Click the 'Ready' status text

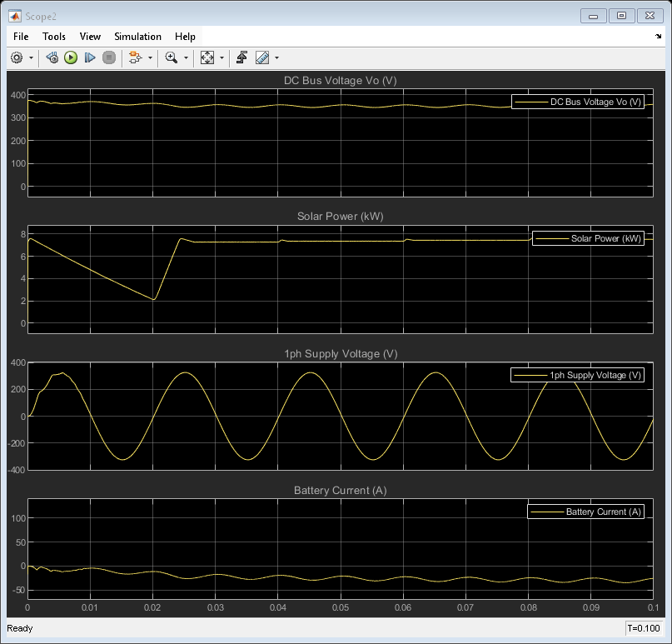pos(20,628)
